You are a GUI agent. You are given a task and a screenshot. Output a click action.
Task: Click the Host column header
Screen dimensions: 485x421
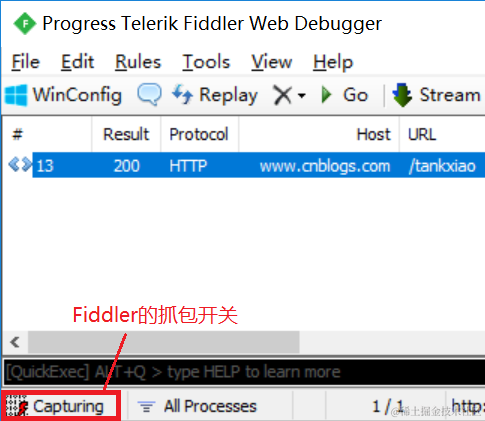click(319, 134)
